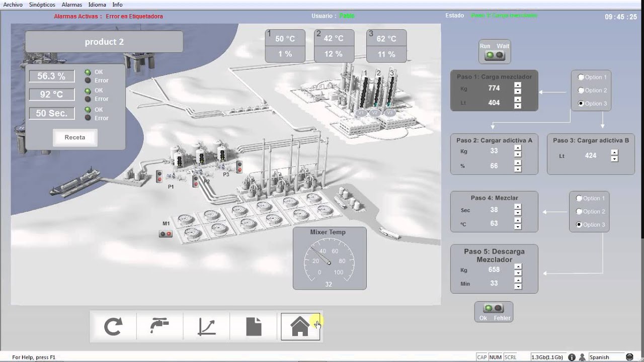Go to the home screen icon
This screenshot has width=644, height=362.
(x=300, y=327)
